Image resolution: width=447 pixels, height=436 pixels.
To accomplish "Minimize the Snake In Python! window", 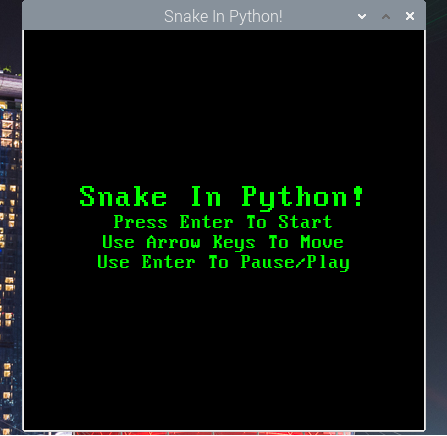I will [x=362, y=16].
